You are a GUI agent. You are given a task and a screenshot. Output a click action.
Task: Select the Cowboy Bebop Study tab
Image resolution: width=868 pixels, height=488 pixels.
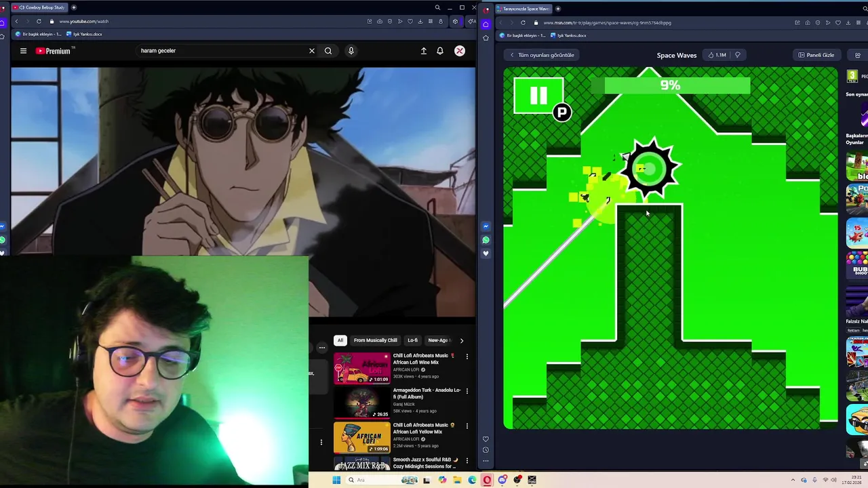tap(41, 7)
